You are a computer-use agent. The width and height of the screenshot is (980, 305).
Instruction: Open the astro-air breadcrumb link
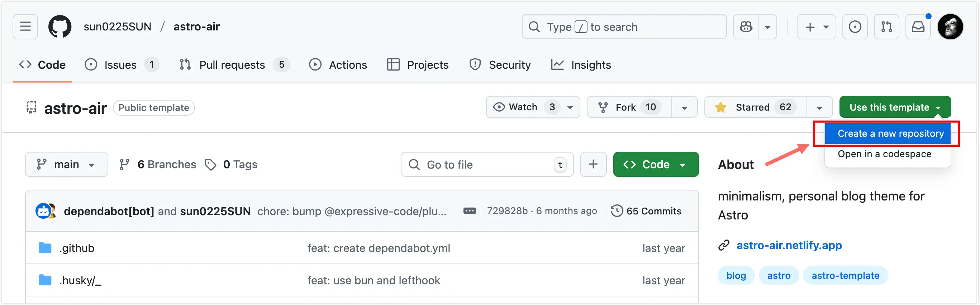(x=196, y=26)
